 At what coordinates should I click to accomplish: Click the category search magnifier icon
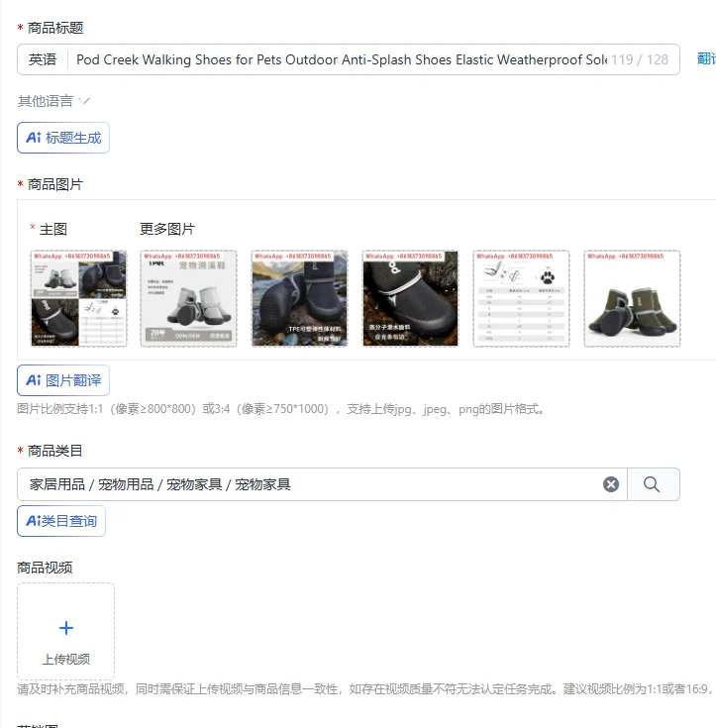(x=652, y=484)
